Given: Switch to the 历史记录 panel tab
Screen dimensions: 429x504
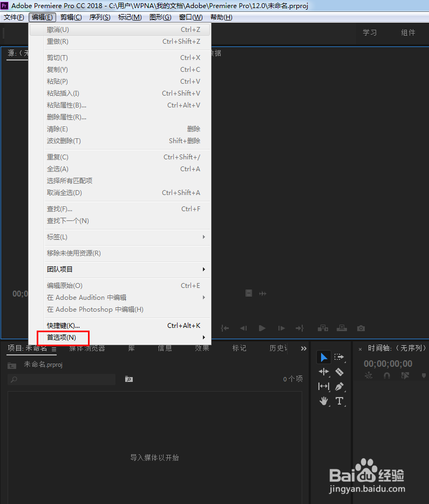Looking at the screenshot, I should coord(278,348).
